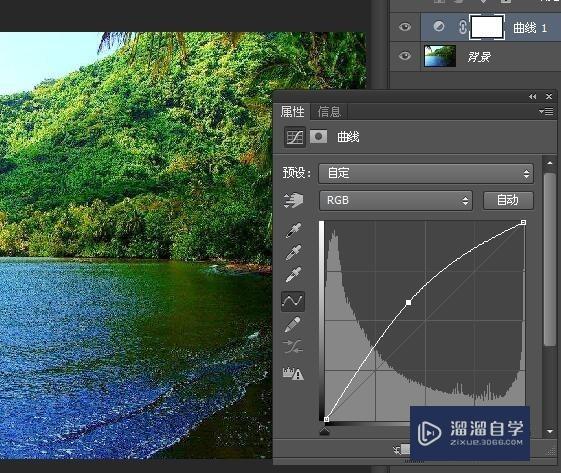Click the curves adjustment icon in Properties
561x473 pixels.
pos(294,137)
